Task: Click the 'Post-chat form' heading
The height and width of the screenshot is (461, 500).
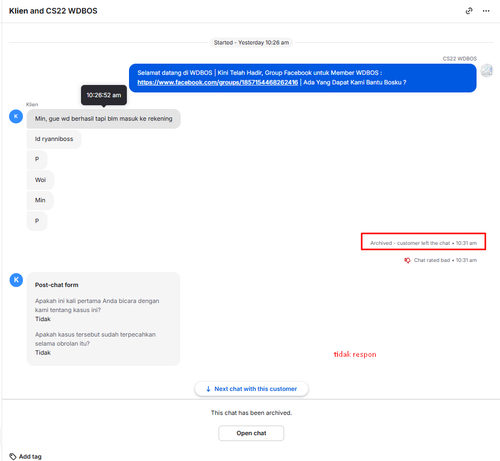Action: click(57, 285)
